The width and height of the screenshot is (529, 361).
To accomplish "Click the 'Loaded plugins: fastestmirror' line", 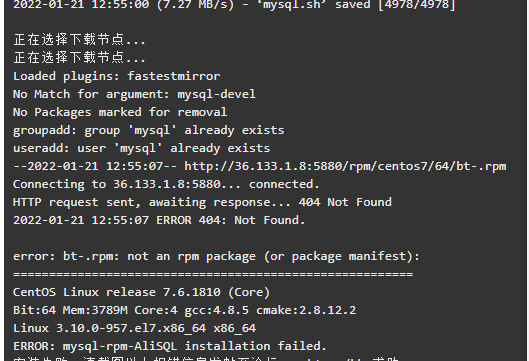I will 116,76.
